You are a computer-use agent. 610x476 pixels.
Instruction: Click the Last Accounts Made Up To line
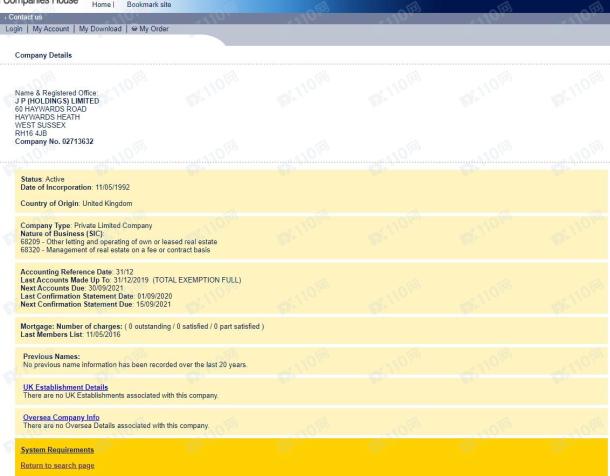(131, 280)
